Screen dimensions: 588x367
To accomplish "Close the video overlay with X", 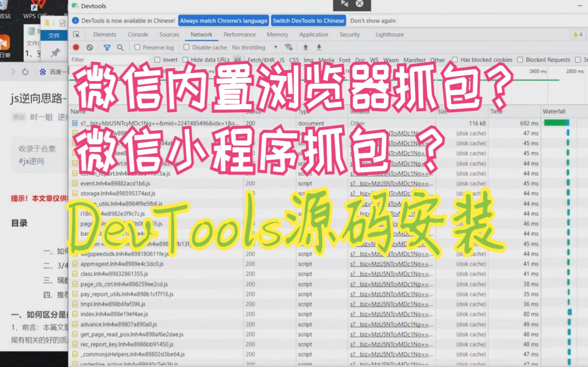I will tap(360, 3).
